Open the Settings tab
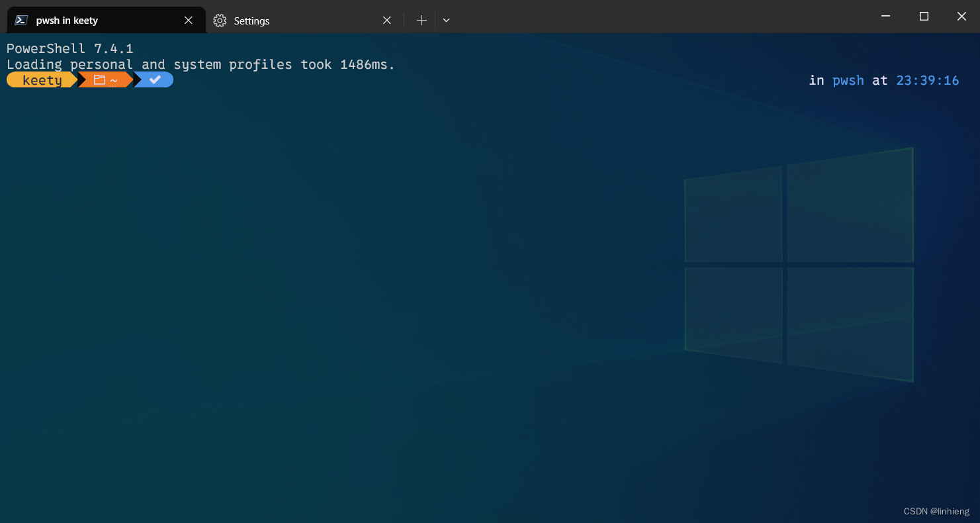Image resolution: width=980 pixels, height=523 pixels. pyautogui.click(x=304, y=21)
